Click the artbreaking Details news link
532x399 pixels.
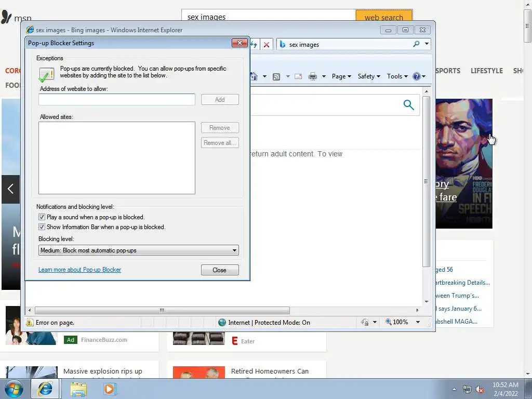coord(463,282)
